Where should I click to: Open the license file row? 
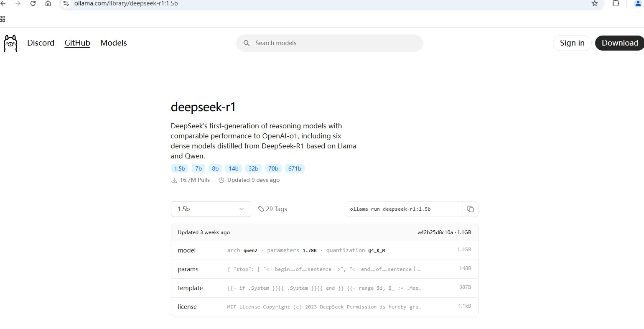(x=324, y=307)
